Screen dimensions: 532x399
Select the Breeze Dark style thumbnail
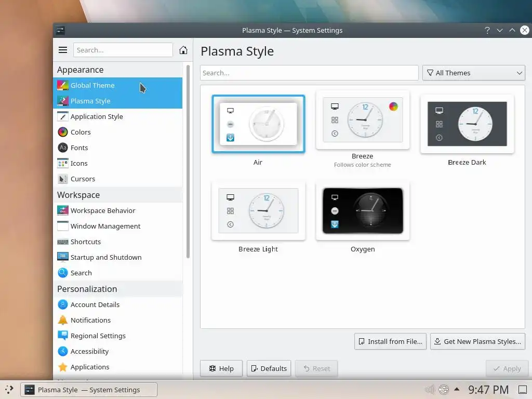[467, 124]
